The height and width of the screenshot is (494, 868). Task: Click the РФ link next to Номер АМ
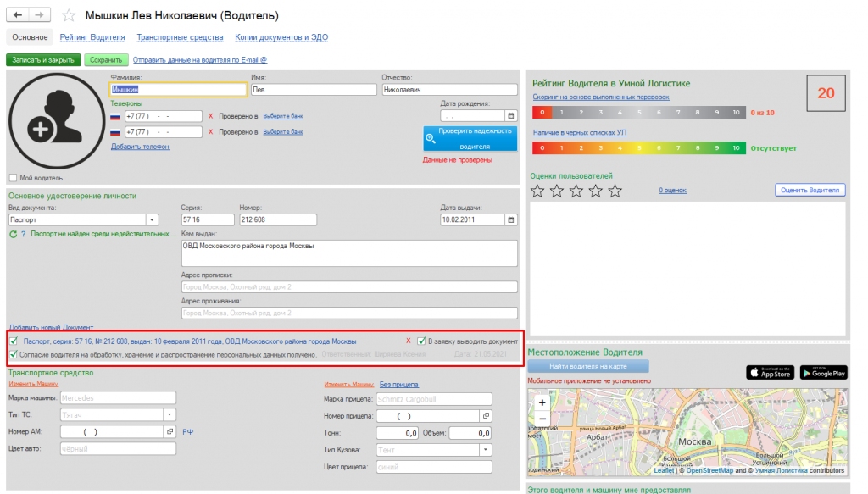[x=187, y=431]
